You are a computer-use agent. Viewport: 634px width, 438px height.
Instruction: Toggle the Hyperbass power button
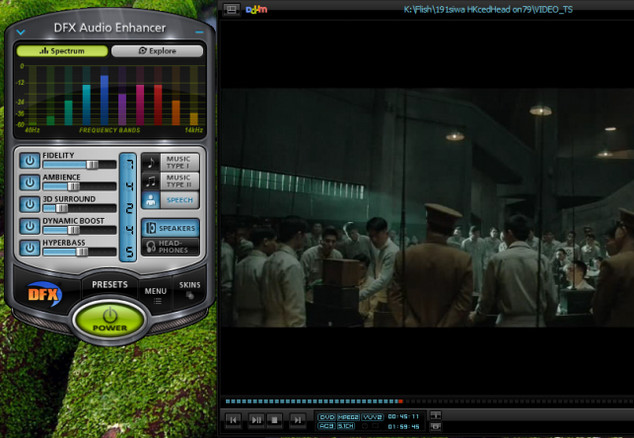pyautogui.click(x=30, y=248)
